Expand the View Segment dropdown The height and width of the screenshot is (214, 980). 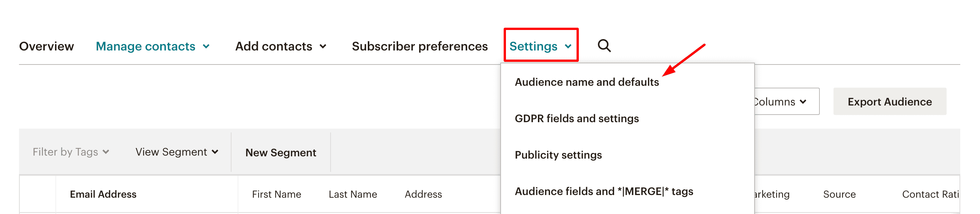point(177,152)
